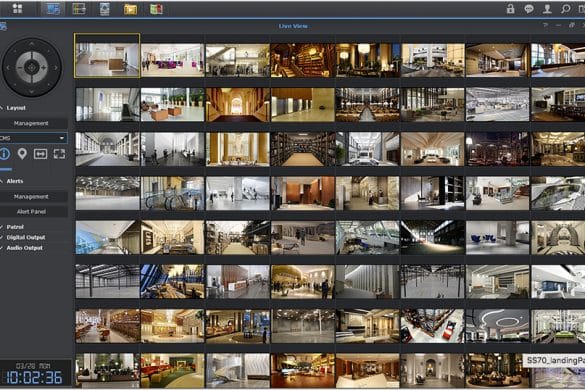
Task: Open the E-Map location pin icon
Action: coord(22,154)
